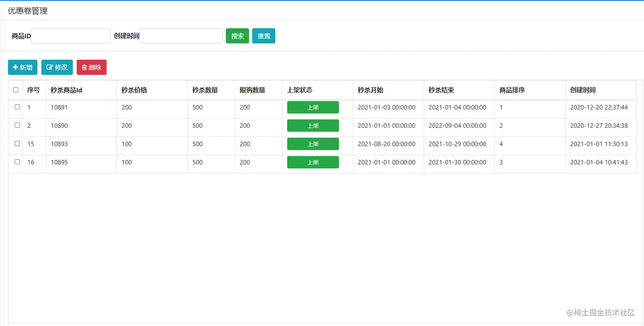Click 上架 status button in row 16
The width and height of the screenshot is (644, 326).
tap(313, 162)
